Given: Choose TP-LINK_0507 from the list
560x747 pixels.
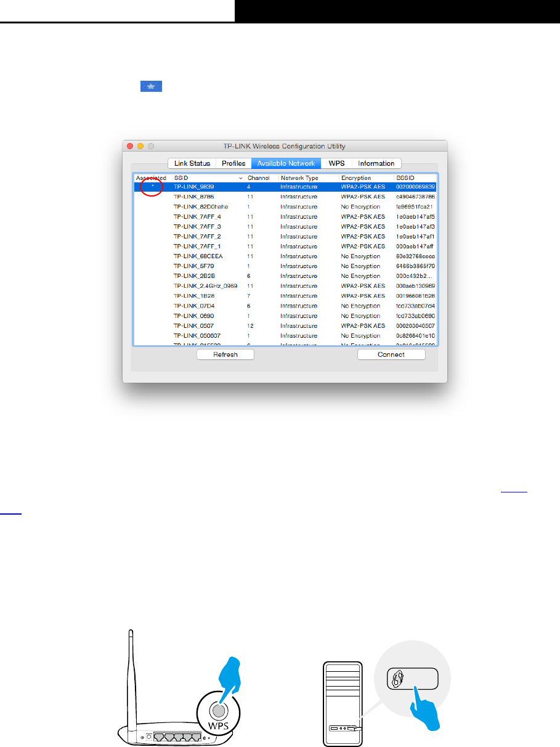Looking at the screenshot, I should [285, 325].
